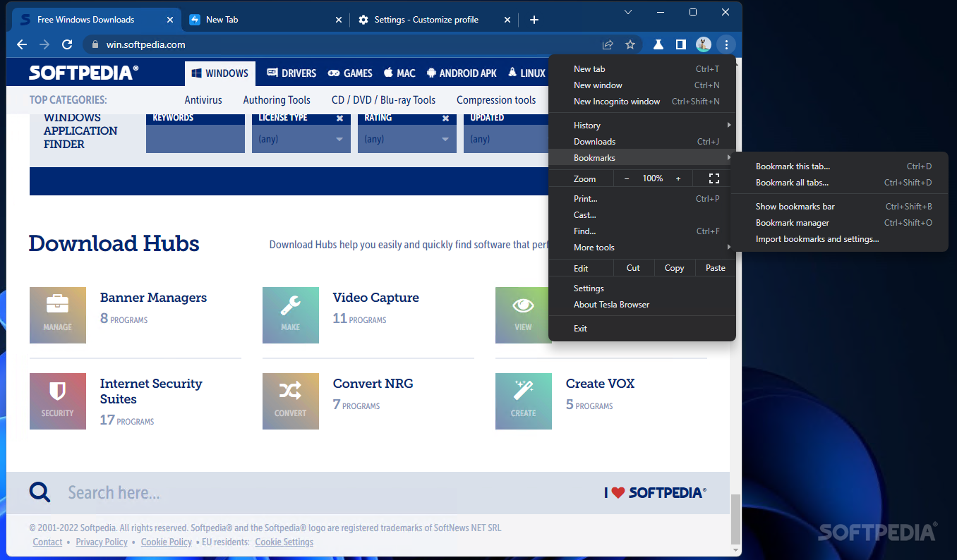
Task: Open the Windows section tab
Action: 219,73
